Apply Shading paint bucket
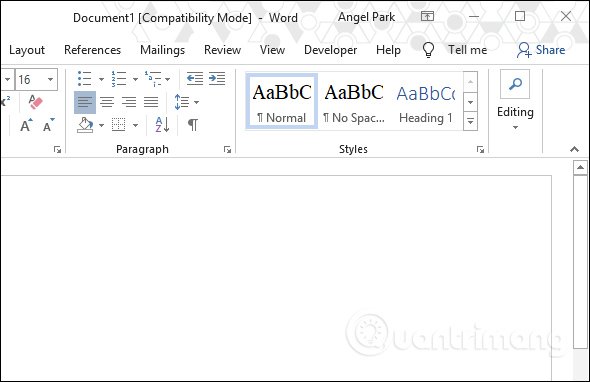 pyautogui.click(x=85, y=125)
